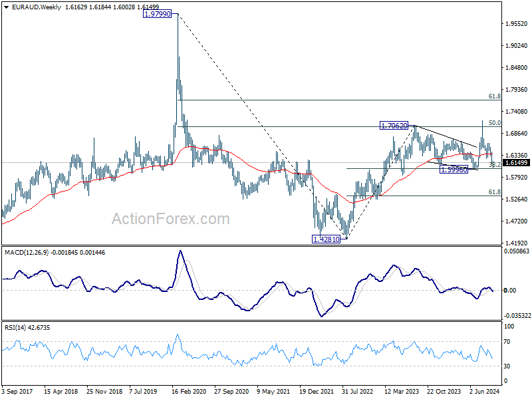This screenshot has height=399, width=532.
Task: Click the RSI 30 level label
Action: [x=507, y=366]
